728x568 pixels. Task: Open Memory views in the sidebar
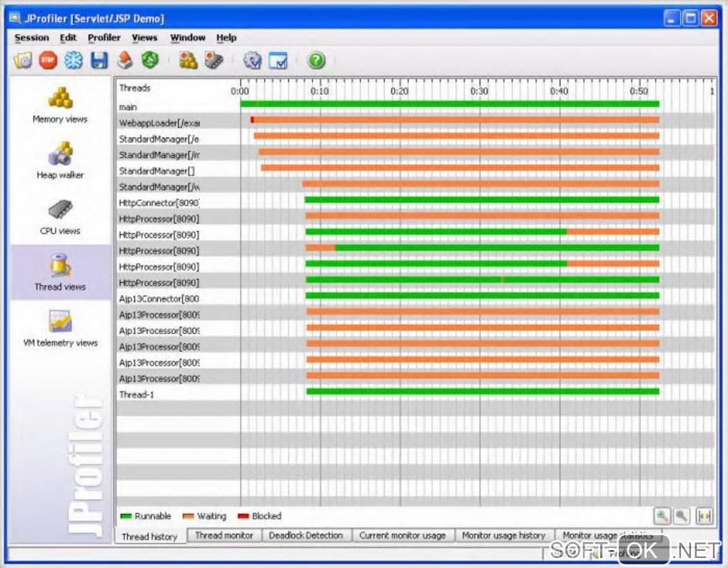(x=60, y=106)
